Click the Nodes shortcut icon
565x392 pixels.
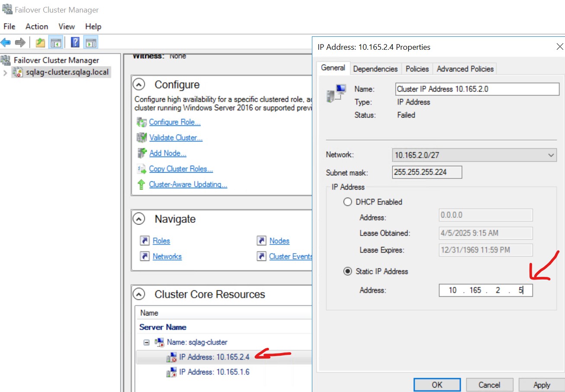[261, 241]
